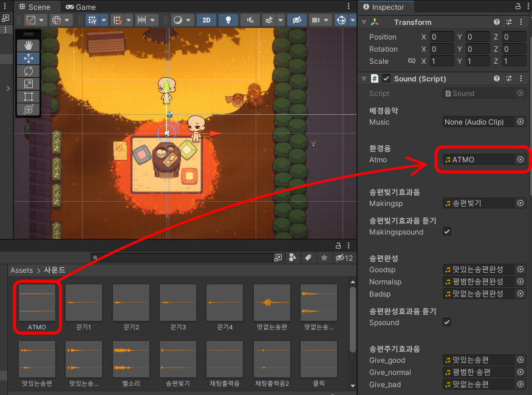Select the Inspector tab
Image resolution: width=532 pixels, height=395 pixels.
(x=383, y=7)
